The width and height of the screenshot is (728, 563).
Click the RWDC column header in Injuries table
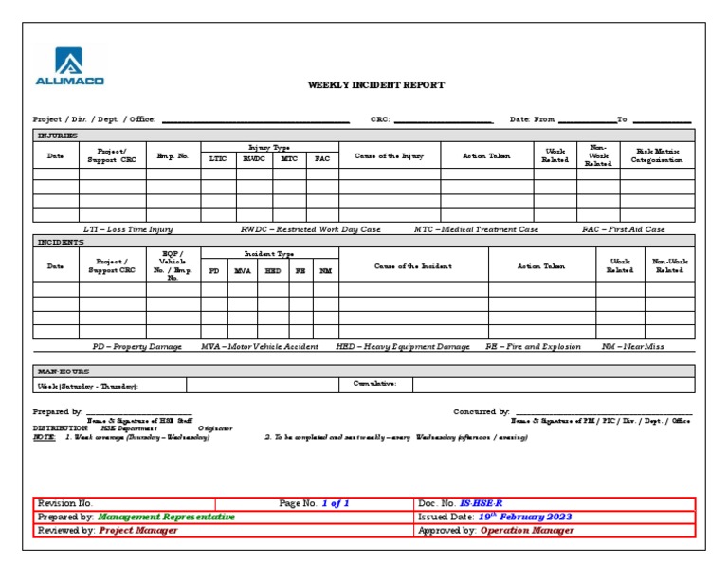(x=254, y=159)
